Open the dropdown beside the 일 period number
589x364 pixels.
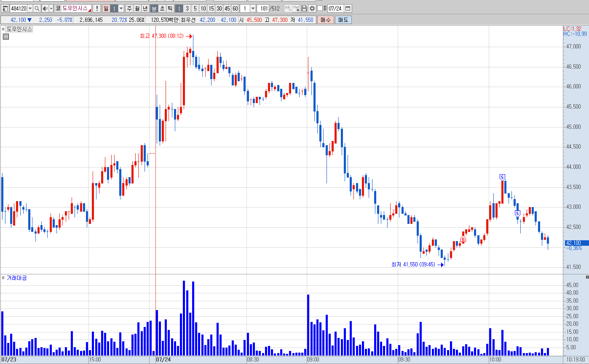point(121,8)
